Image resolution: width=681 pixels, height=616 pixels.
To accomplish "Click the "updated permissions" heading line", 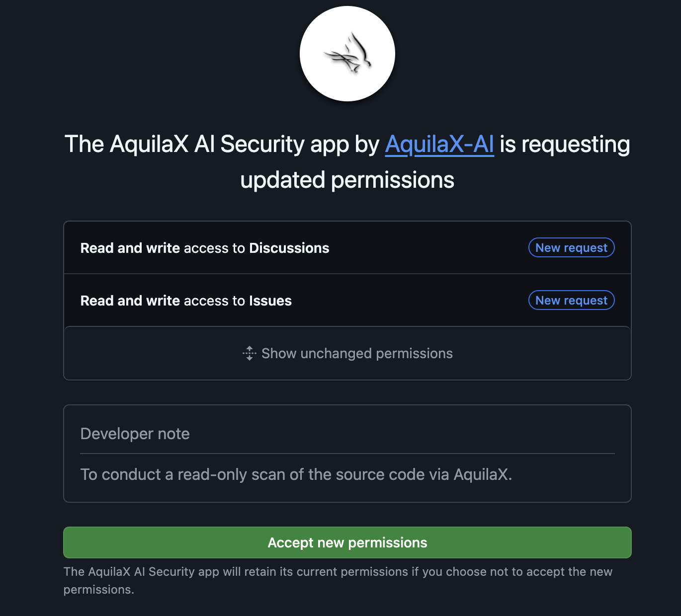I will pyautogui.click(x=347, y=180).
